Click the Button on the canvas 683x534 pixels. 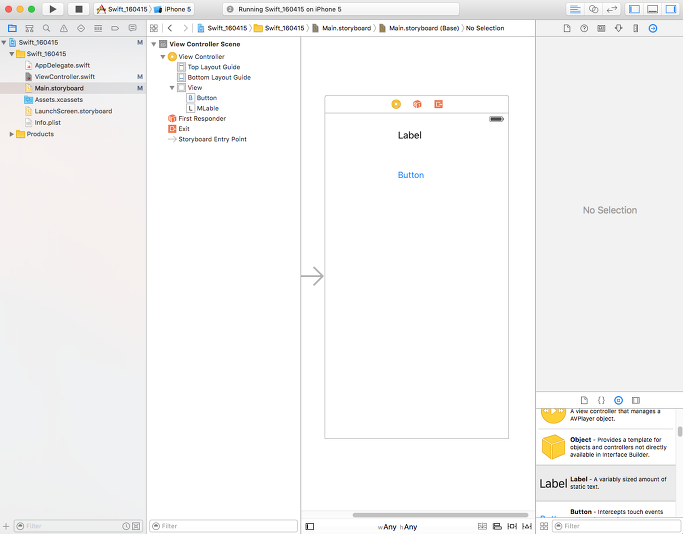point(411,175)
